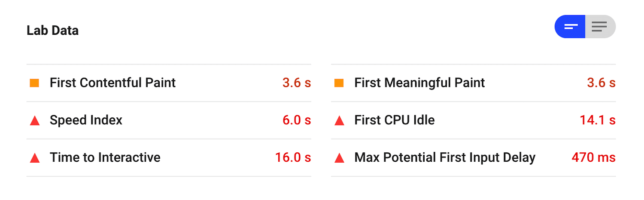Click the orange square beside First Contentful Paint

[x=34, y=83]
